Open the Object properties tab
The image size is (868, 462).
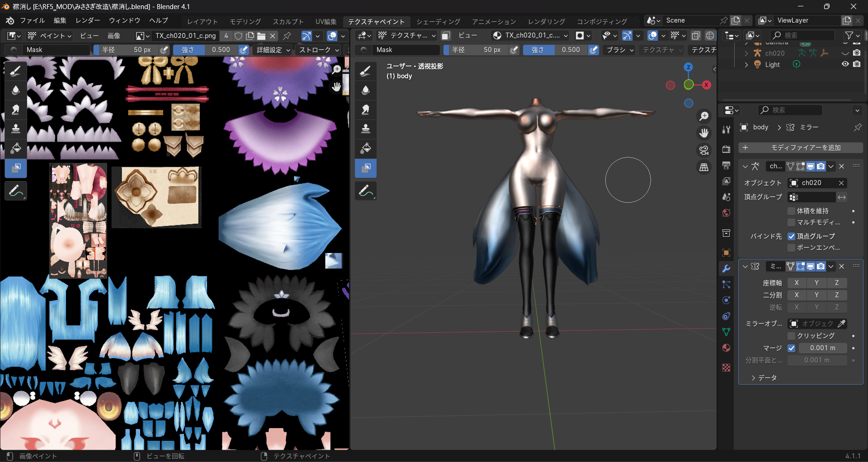(x=726, y=252)
